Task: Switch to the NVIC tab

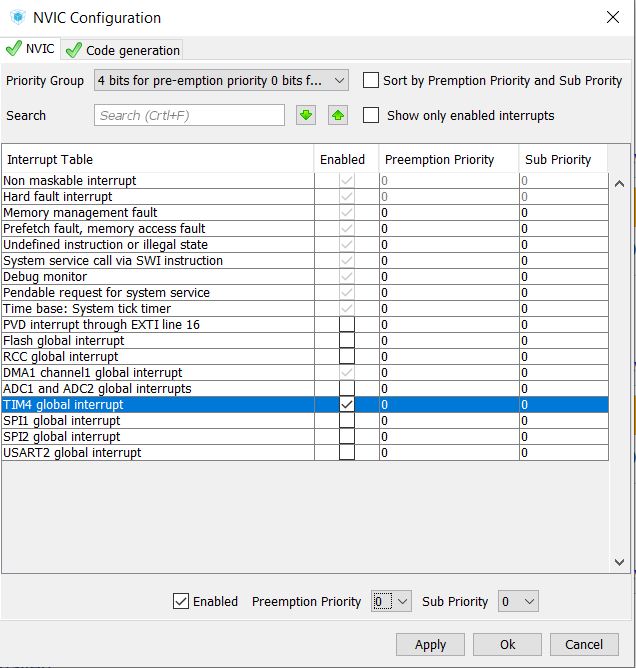Action: pyautogui.click(x=30, y=49)
